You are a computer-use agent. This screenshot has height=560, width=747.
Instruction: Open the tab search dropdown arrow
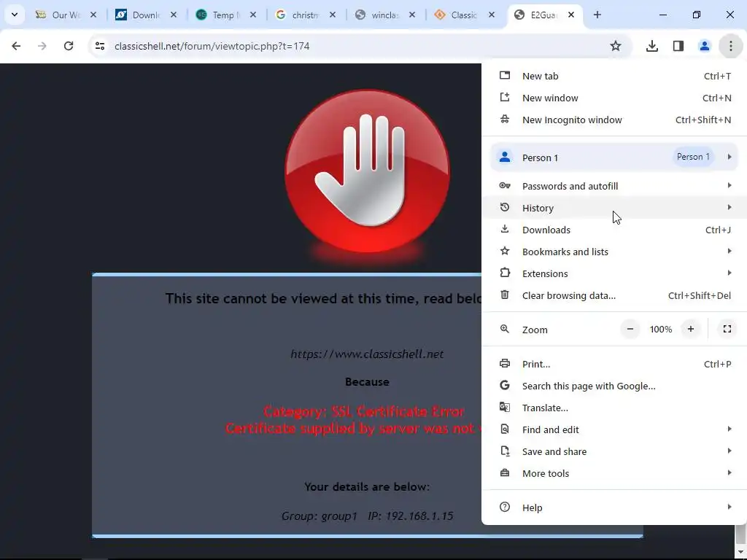(15, 15)
